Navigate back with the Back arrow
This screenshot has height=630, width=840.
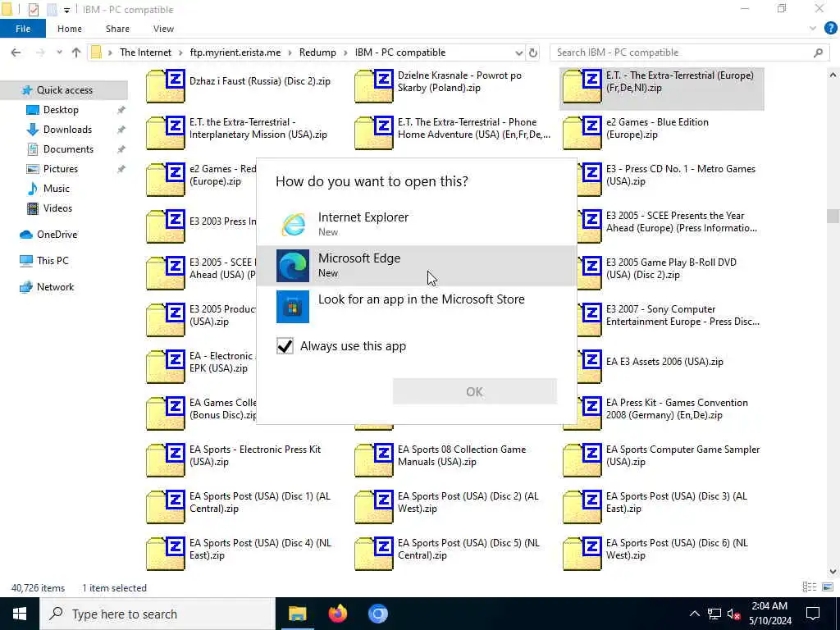pos(16,52)
